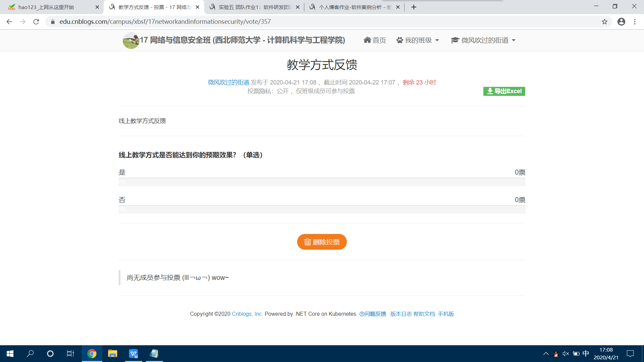Click the 是 option progress bar
The width and height of the screenshot is (644, 362).
point(322,182)
